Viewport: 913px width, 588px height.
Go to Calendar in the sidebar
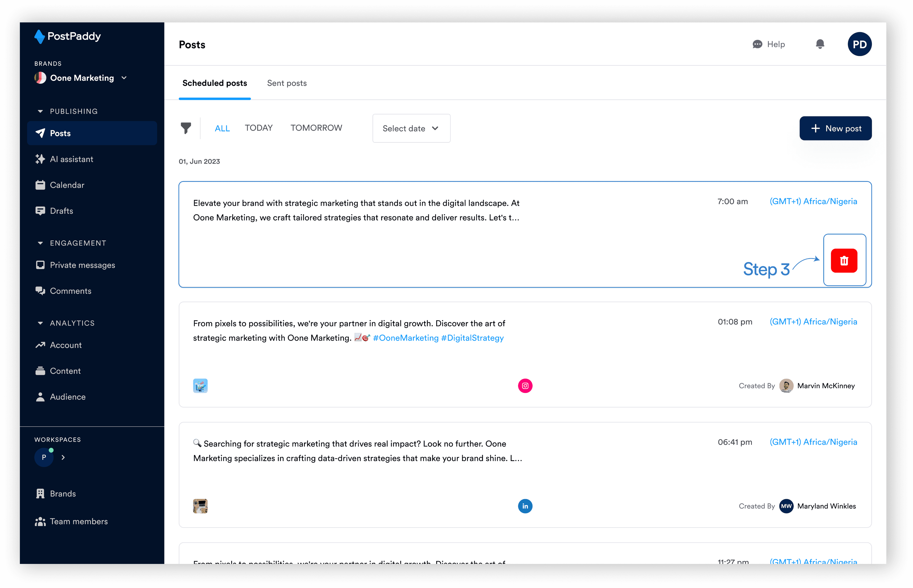click(x=67, y=185)
